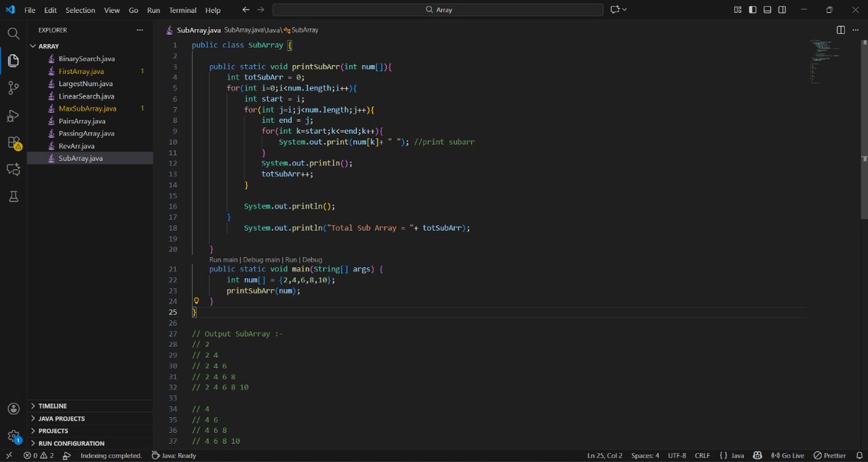Collapse the ARRAY folder in Explorer
Image resolution: width=868 pixels, height=462 pixels.
(x=48, y=46)
